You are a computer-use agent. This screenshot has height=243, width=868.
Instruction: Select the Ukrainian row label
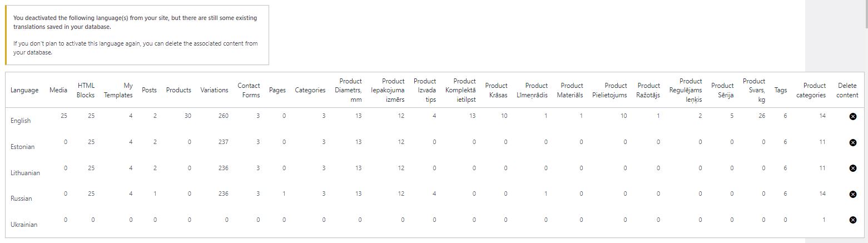tap(24, 225)
